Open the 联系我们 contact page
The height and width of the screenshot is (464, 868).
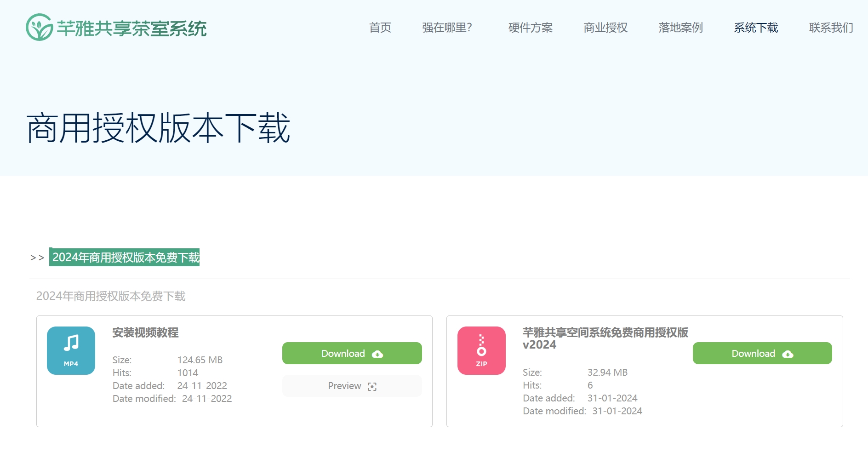(x=831, y=28)
